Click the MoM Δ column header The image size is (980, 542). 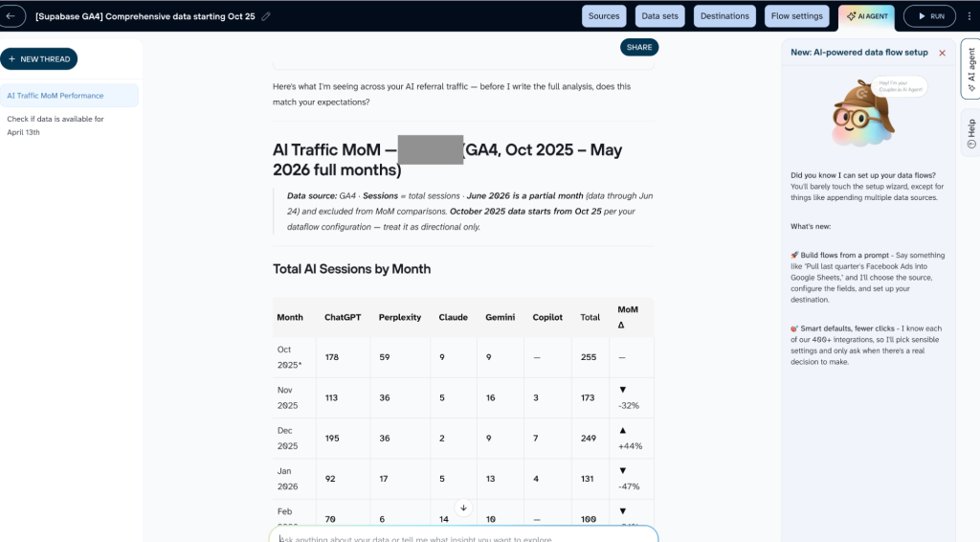click(628, 317)
